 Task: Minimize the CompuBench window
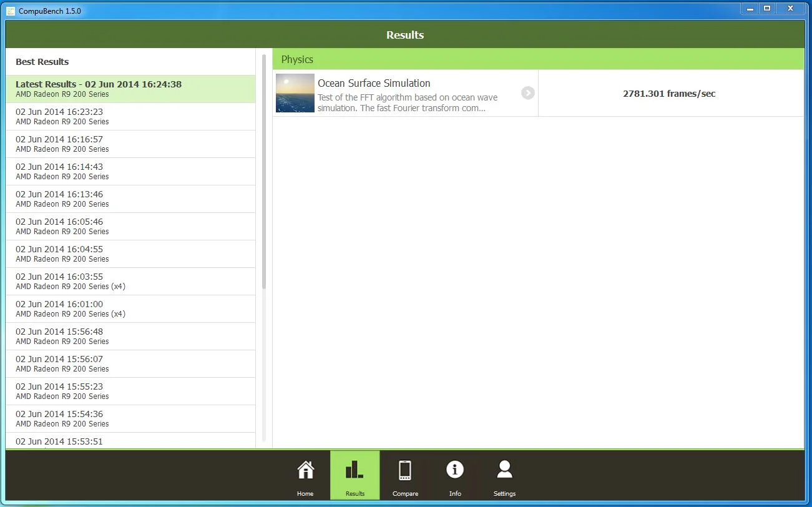pyautogui.click(x=750, y=8)
